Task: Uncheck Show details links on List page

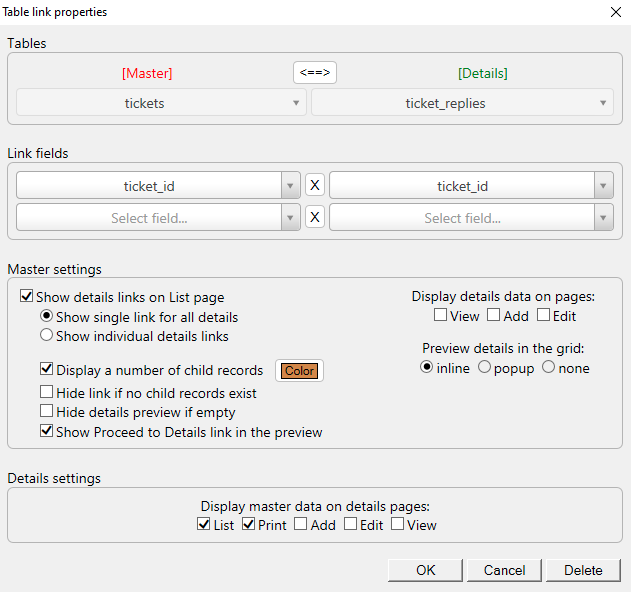Action: [27, 297]
